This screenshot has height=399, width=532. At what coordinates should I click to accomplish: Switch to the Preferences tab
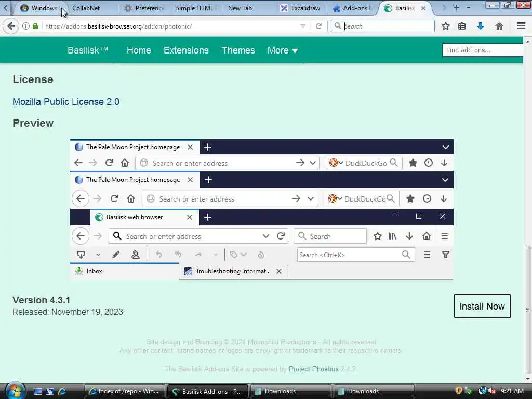pos(145,8)
